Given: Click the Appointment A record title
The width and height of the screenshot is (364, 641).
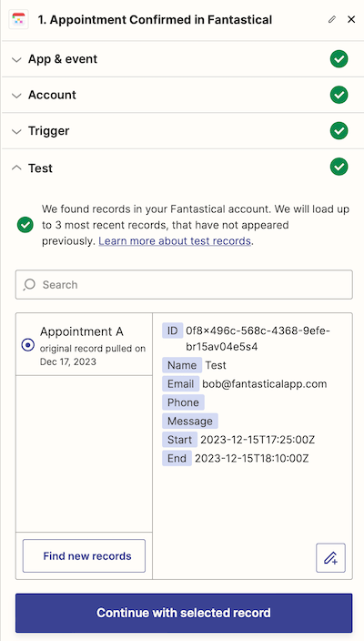Looking at the screenshot, I should 82,331.
